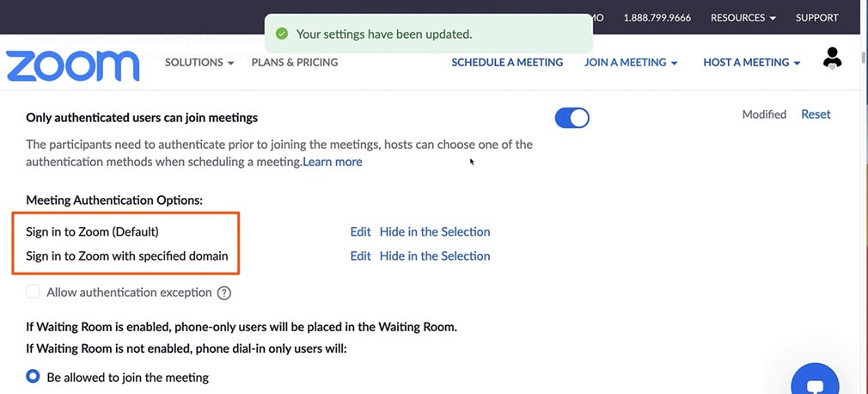This screenshot has width=868, height=394.
Task: Expand the Resources dropdown
Action: 743,17
